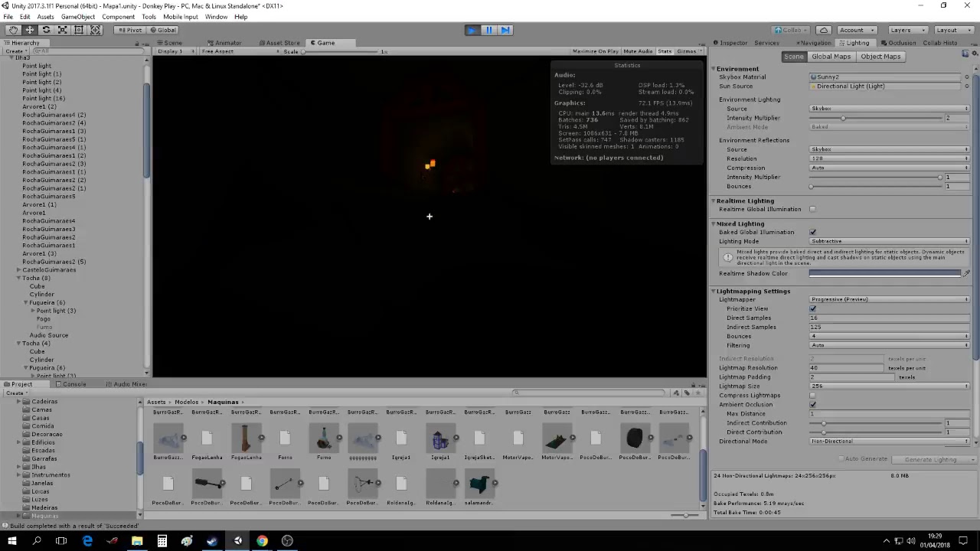Open the Lightmapper dropdown
The width and height of the screenshot is (980, 551).
889,299
